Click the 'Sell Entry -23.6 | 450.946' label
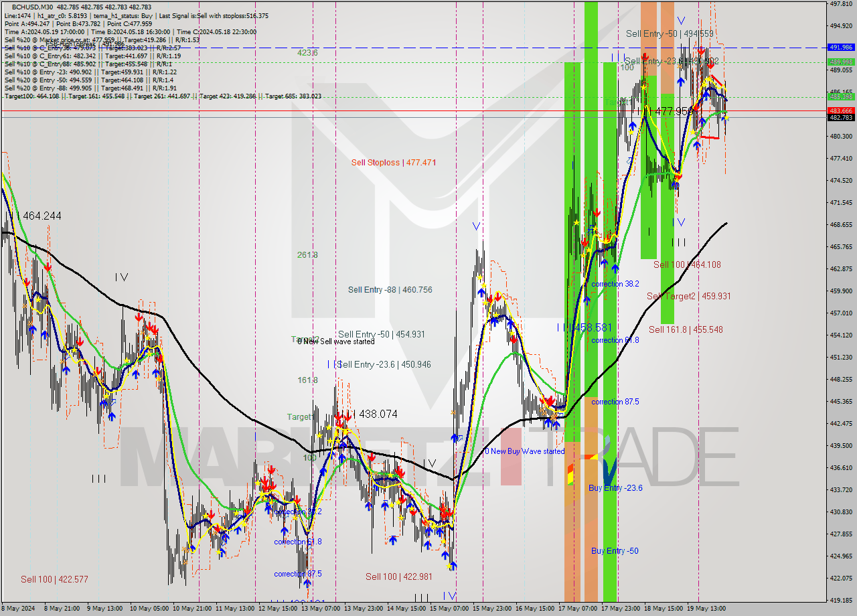This screenshot has width=857, height=616. (x=384, y=364)
